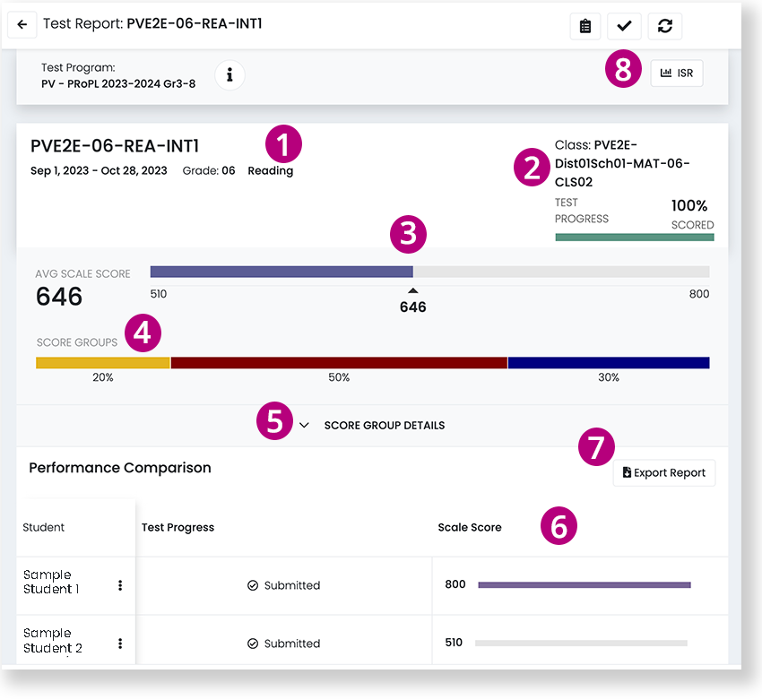Click the checkmark icon button
The width and height of the screenshot is (762, 700).
coord(624,26)
